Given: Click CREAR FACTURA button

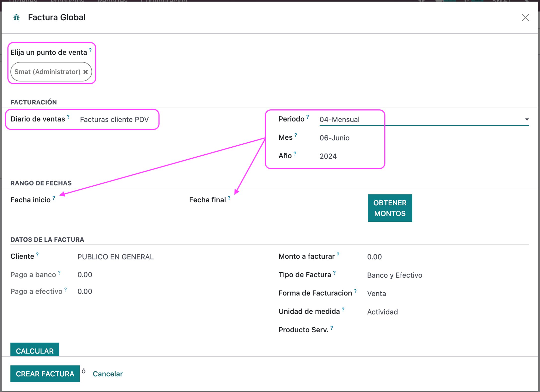Looking at the screenshot, I should click(45, 374).
